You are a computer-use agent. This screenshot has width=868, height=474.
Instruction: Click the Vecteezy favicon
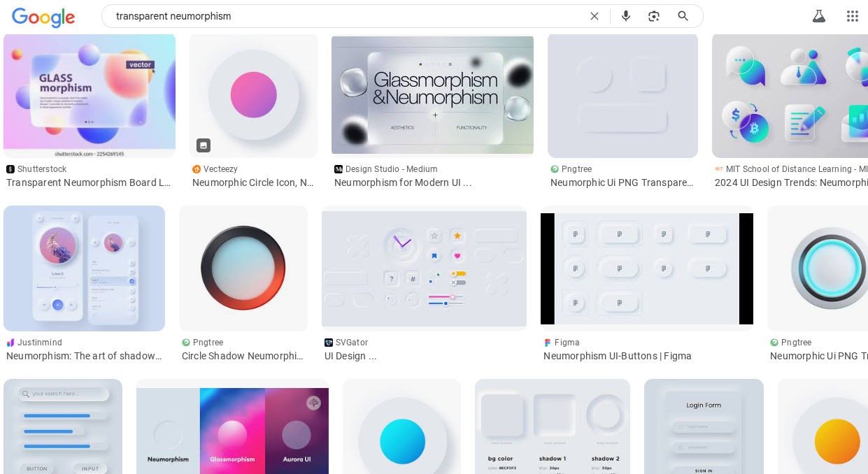(197, 169)
